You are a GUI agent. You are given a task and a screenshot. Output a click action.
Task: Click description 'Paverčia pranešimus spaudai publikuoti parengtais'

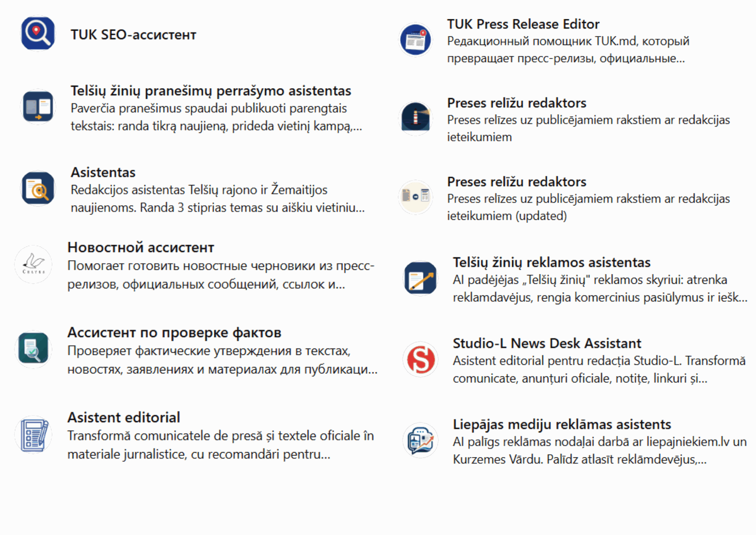click(209, 108)
